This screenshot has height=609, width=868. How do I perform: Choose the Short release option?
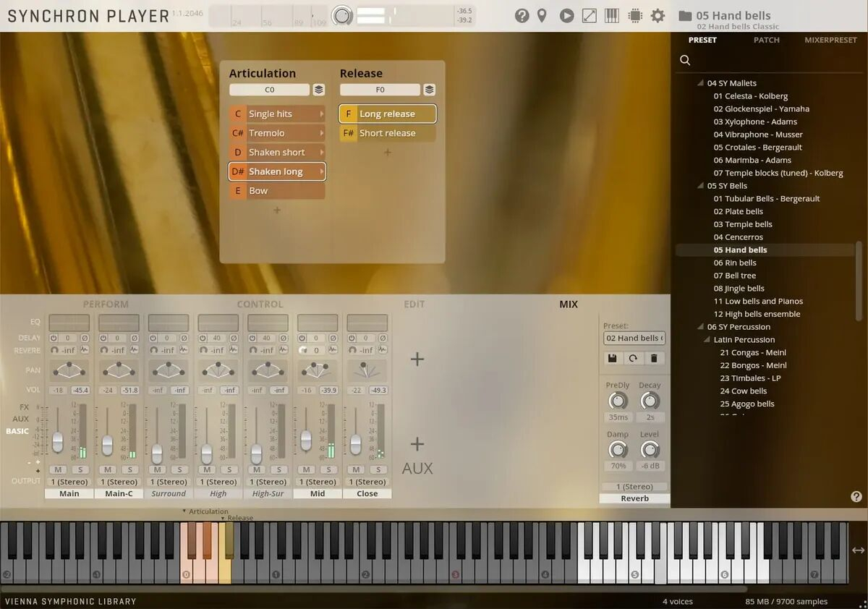point(388,133)
